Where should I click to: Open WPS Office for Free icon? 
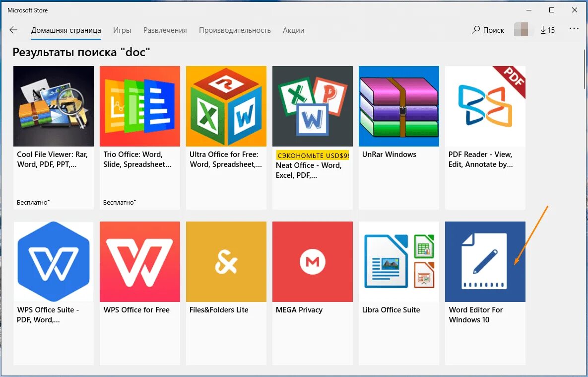[140, 262]
